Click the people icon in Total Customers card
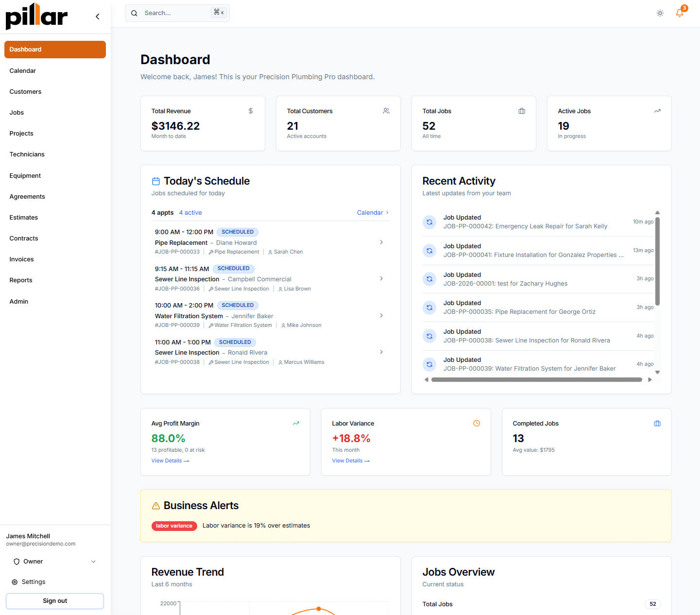The height and width of the screenshot is (615, 700). coord(386,111)
